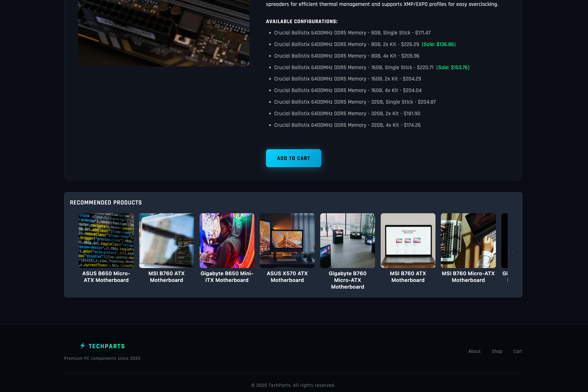Click the TechParts lightning bolt logo icon
This screenshot has width=588, height=392.
(83, 346)
